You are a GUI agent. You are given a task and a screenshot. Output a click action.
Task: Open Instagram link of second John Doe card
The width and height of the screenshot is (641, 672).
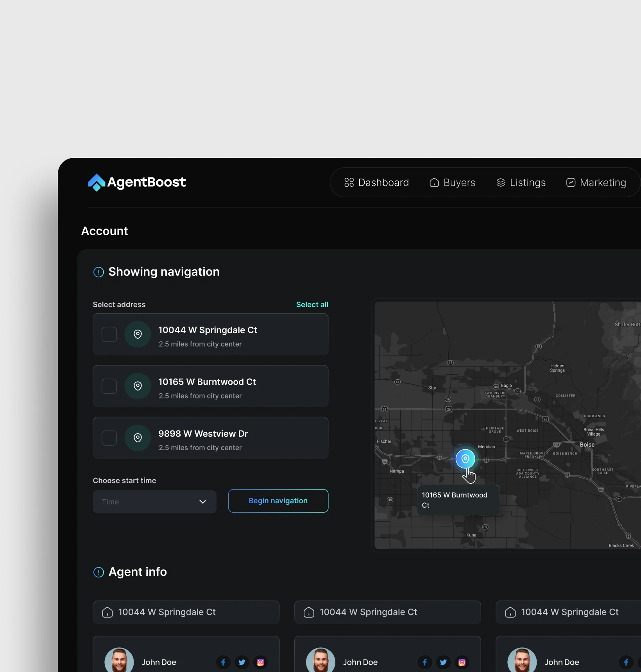462,662
